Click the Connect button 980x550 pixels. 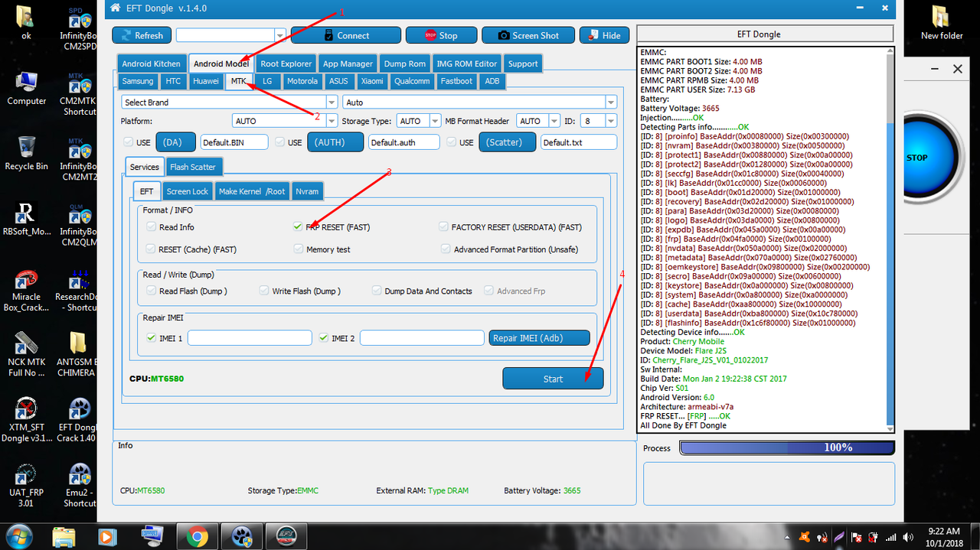(345, 35)
